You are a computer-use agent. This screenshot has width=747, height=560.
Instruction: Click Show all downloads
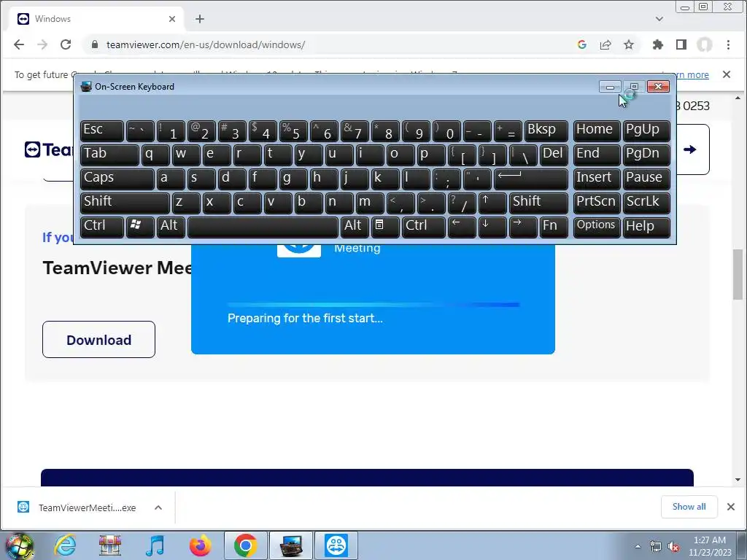coord(689,507)
